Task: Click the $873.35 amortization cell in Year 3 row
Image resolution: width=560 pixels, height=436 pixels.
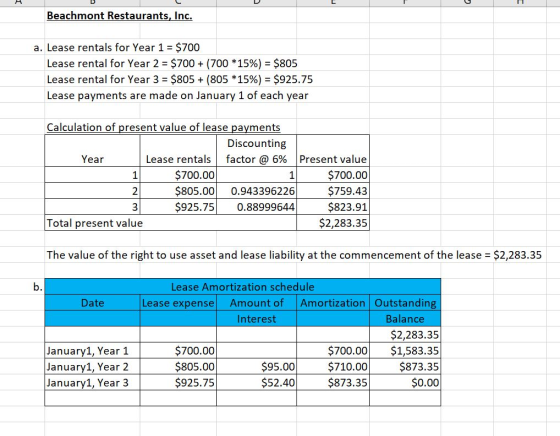Action: pyautogui.click(x=333, y=383)
